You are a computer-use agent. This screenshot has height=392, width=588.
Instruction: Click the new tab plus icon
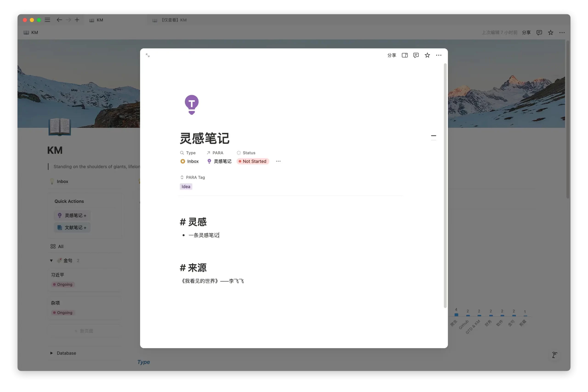77,20
